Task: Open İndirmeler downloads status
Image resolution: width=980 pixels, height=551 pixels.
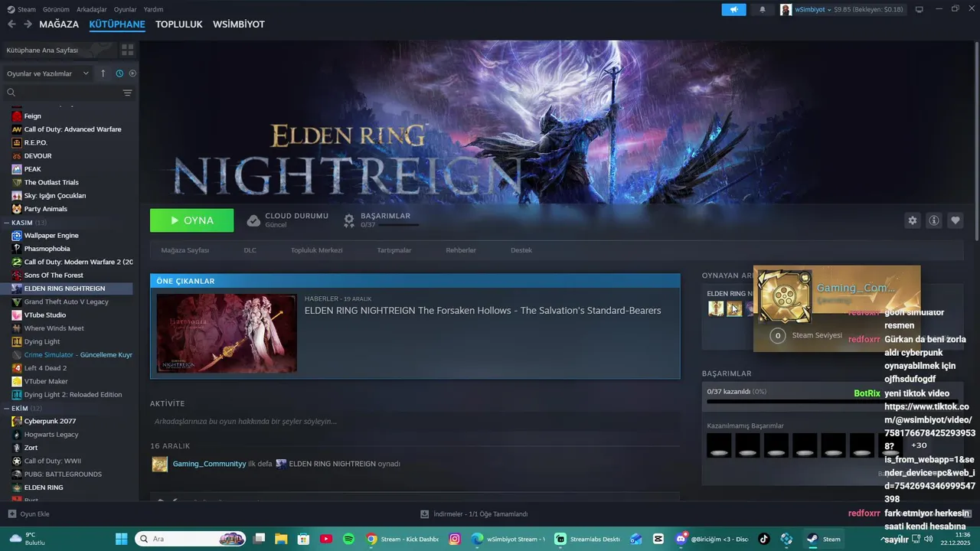Action: [474, 514]
